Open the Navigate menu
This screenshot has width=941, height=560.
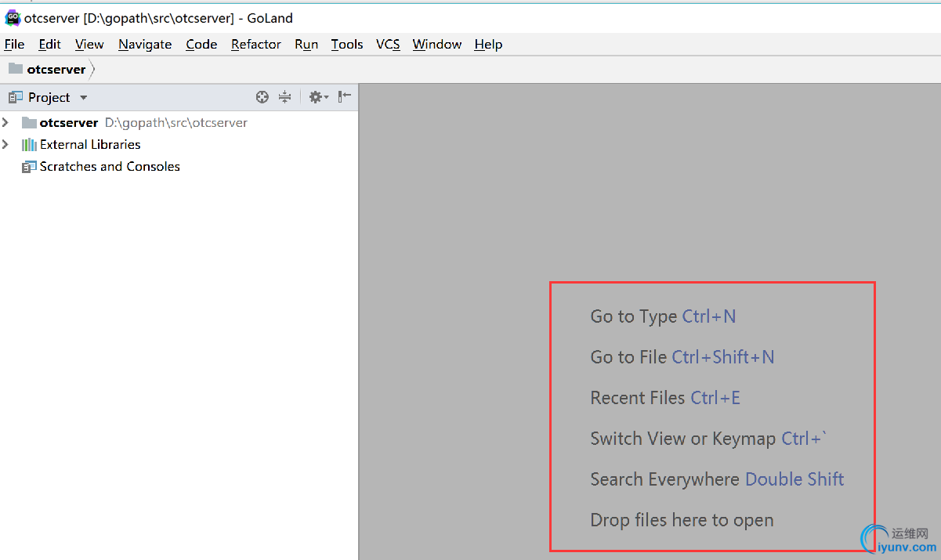pyautogui.click(x=145, y=44)
